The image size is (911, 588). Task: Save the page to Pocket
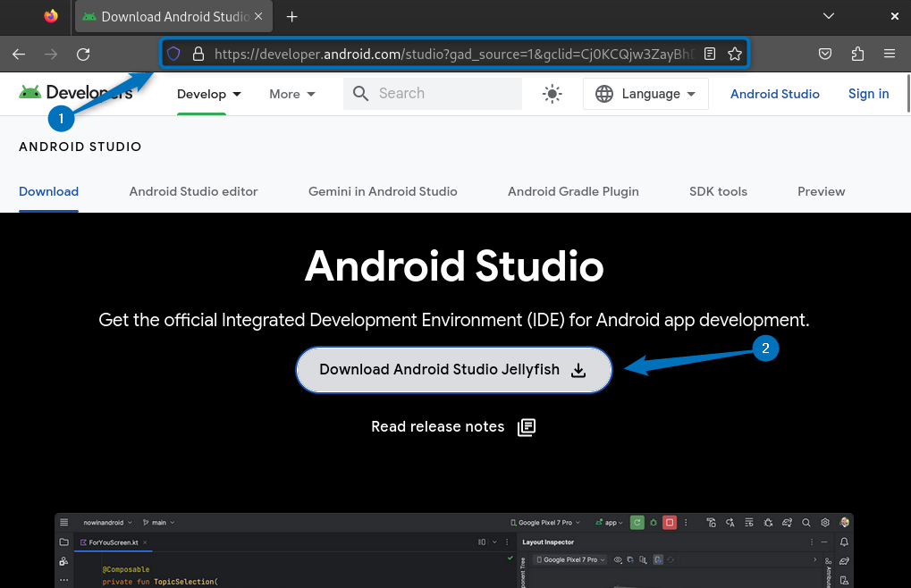824,54
